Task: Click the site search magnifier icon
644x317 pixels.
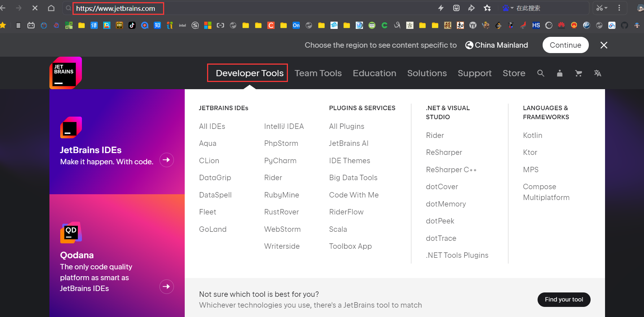Action: [x=540, y=73]
